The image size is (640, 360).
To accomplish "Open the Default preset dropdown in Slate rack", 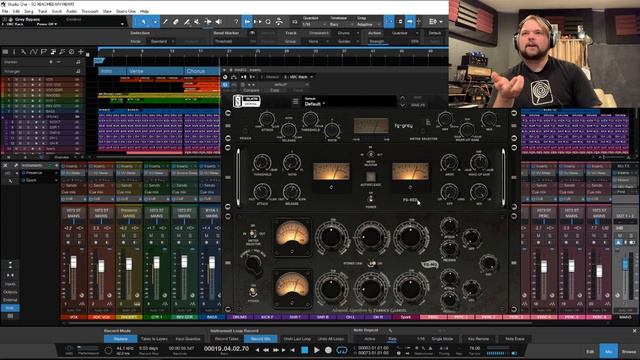I will click(x=349, y=102).
